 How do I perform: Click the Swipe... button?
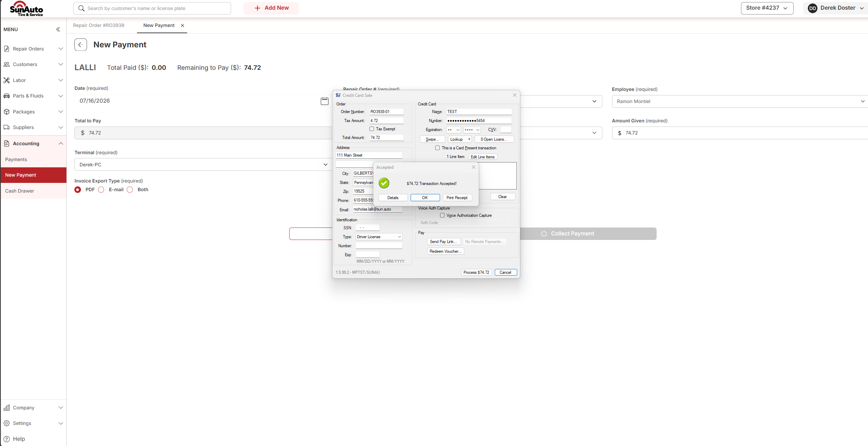tap(432, 139)
